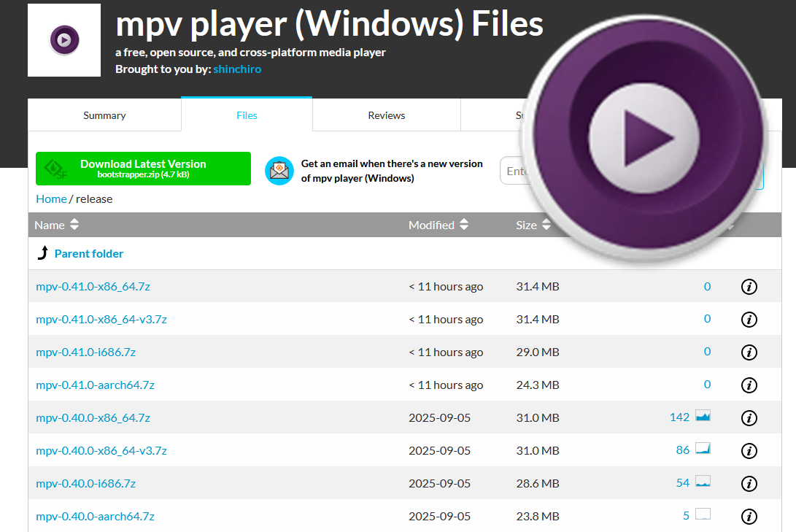Click the 142 weekly downloads count
The image size is (796, 532).
pyautogui.click(x=680, y=417)
